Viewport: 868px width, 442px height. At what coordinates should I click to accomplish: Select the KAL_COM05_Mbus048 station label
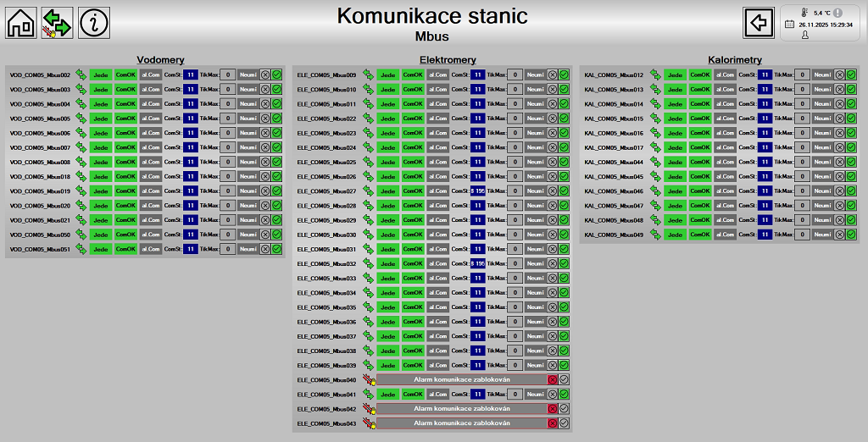615,220
